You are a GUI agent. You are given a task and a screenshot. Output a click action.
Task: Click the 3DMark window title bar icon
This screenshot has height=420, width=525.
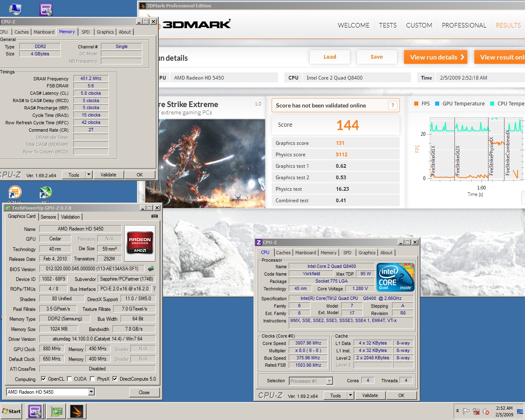click(142, 6)
